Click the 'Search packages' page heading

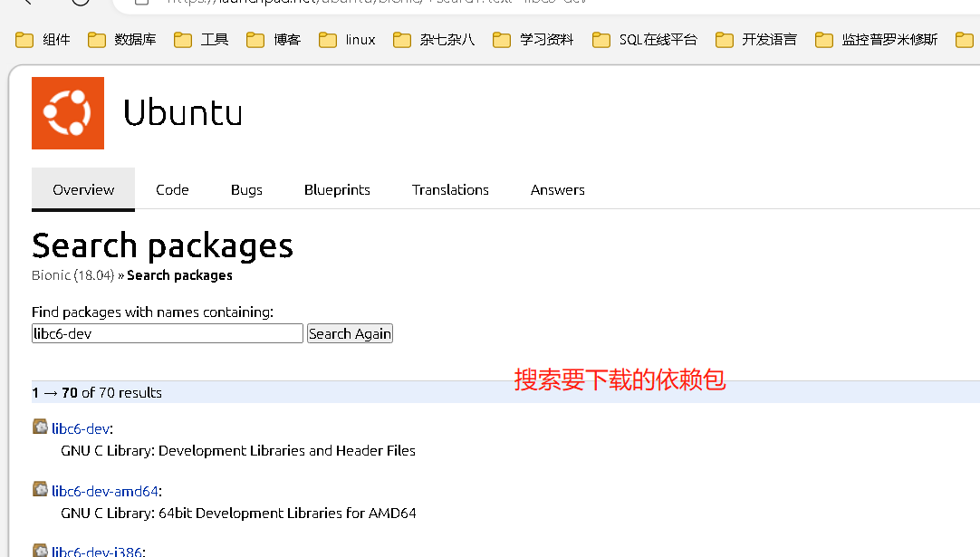point(162,245)
